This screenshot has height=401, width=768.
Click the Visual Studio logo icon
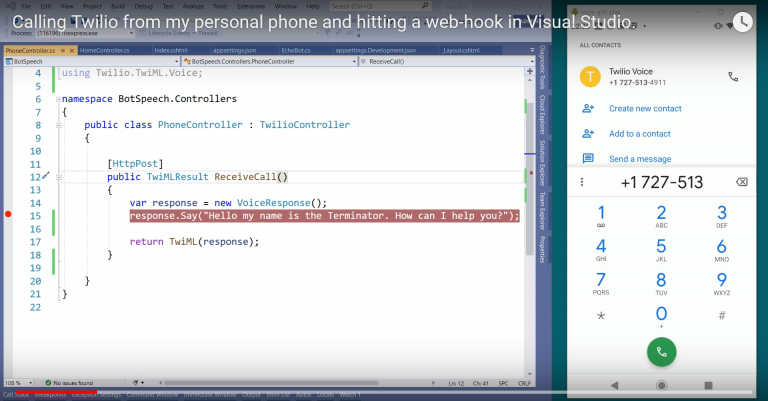(x=10, y=6)
